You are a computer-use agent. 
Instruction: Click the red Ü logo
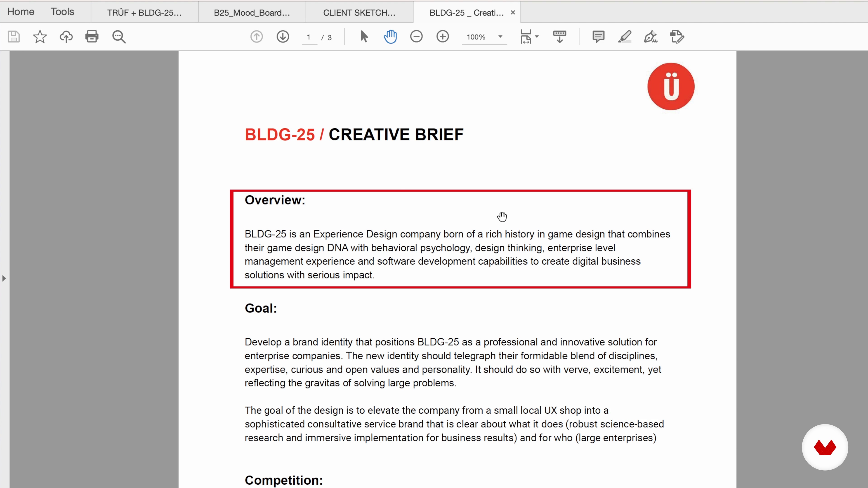coord(671,87)
